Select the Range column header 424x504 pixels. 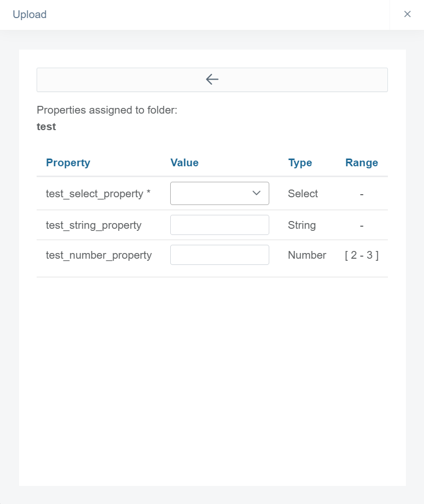point(362,163)
